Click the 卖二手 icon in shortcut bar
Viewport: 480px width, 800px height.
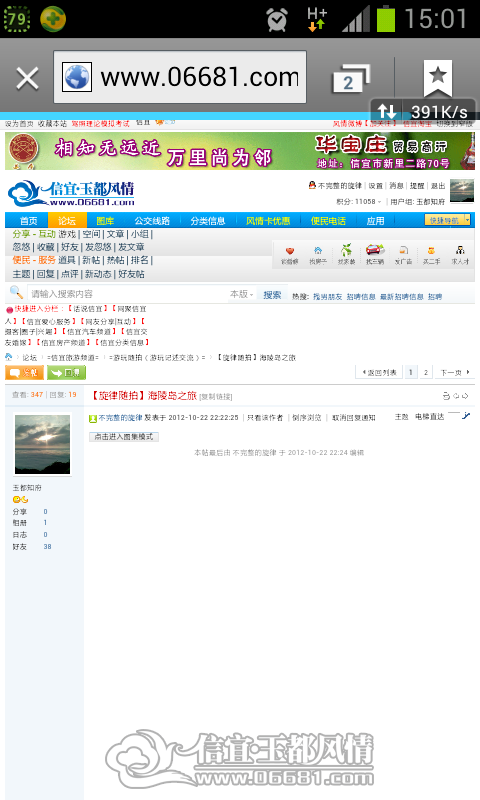point(432,254)
